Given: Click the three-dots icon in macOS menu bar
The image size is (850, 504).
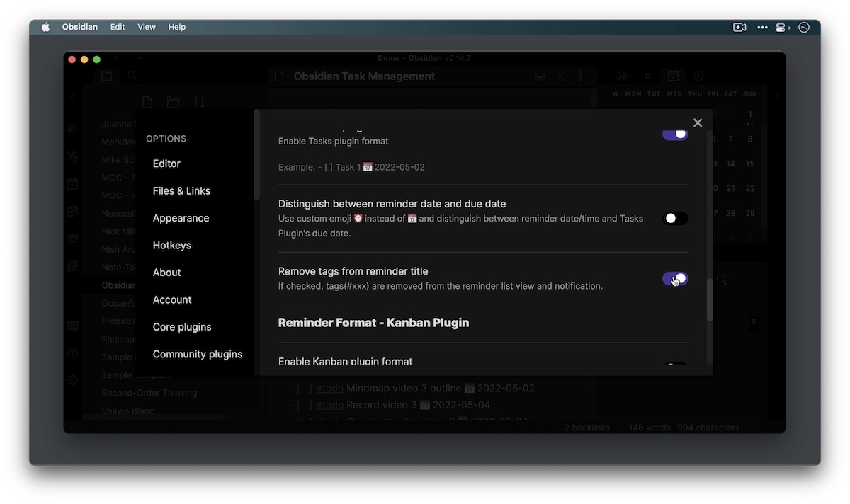Looking at the screenshot, I should pyautogui.click(x=762, y=27).
